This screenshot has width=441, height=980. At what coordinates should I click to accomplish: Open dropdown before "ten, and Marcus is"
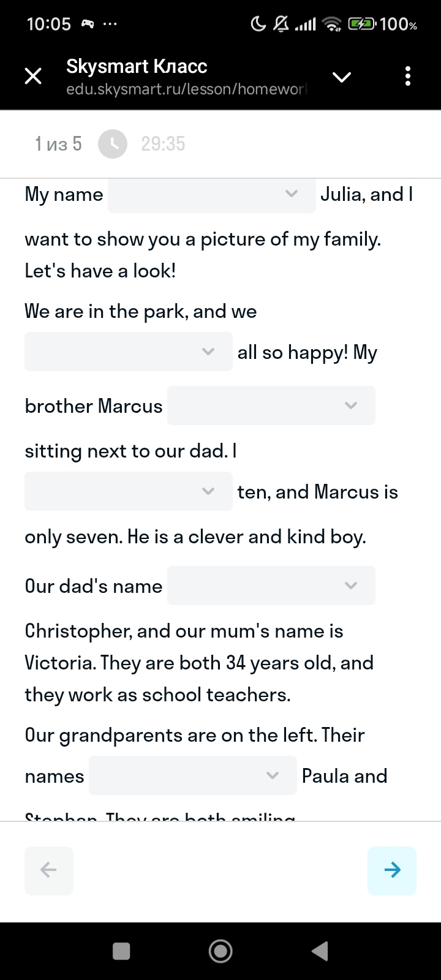pyautogui.click(x=129, y=491)
